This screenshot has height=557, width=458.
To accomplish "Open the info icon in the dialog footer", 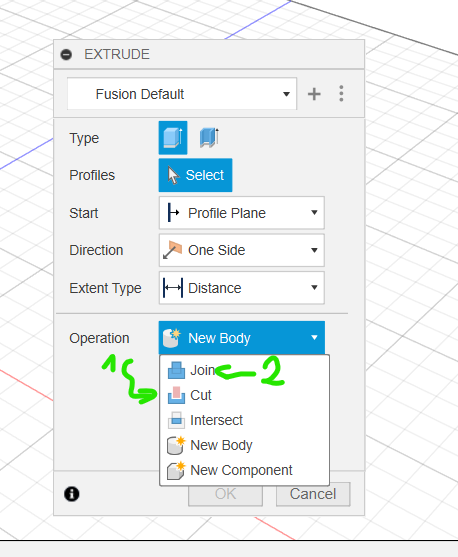I will pos(72,494).
